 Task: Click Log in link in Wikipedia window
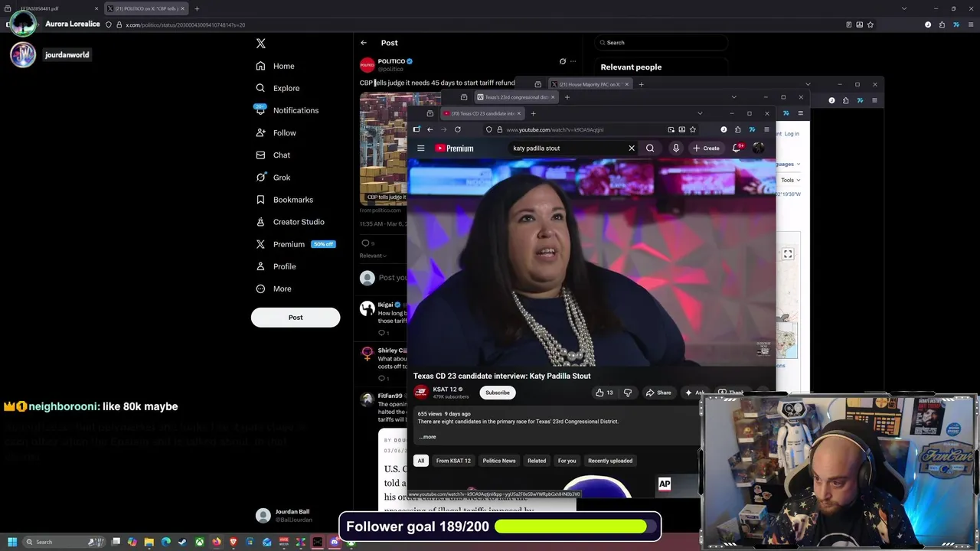791,134
